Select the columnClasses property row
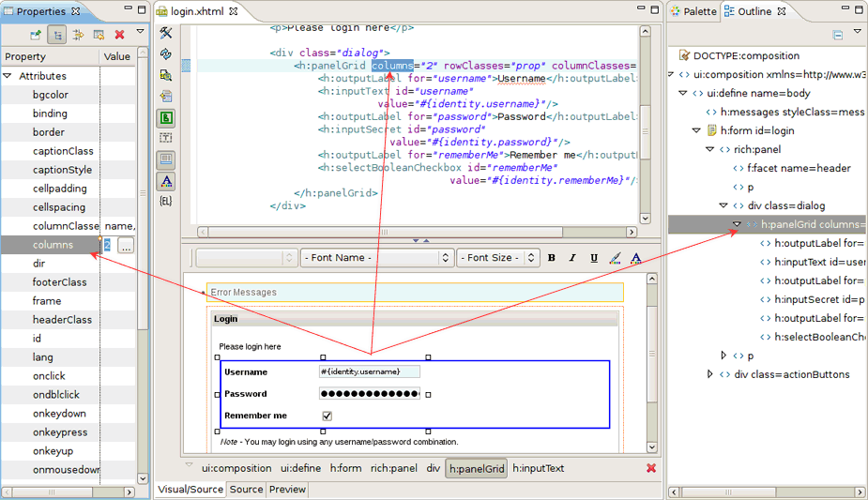Screen dimensions: 868x500 tap(68, 226)
